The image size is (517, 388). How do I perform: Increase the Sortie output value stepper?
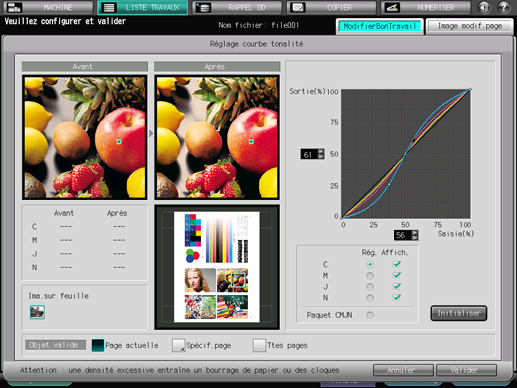[321, 151]
